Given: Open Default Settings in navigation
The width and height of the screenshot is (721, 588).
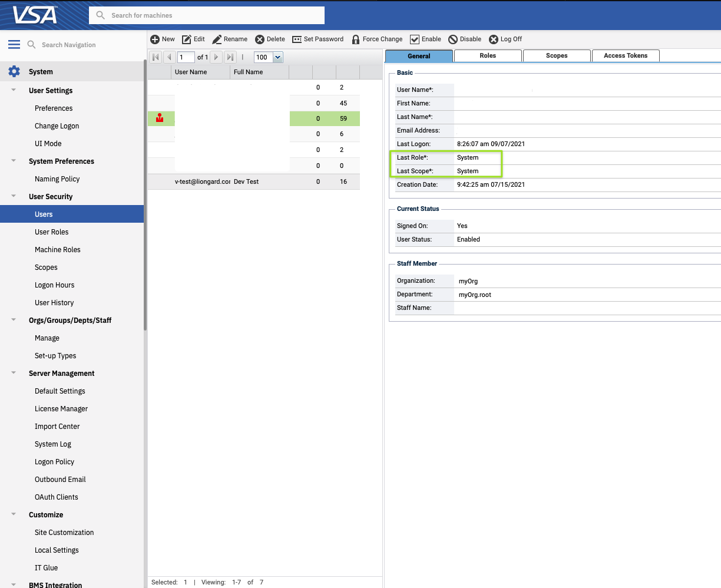Looking at the screenshot, I should pyautogui.click(x=60, y=391).
